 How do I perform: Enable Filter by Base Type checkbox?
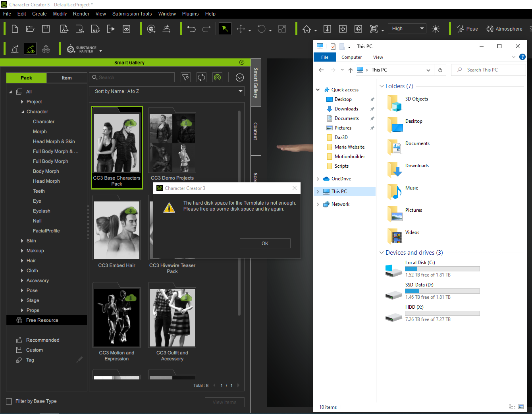pyautogui.click(x=9, y=401)
